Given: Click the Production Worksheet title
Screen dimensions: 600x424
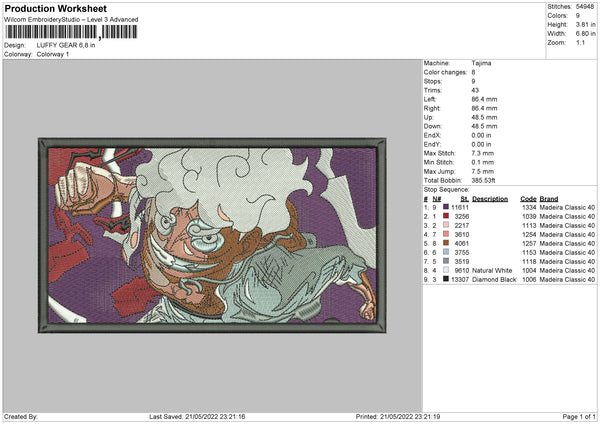Looking at the screenshot, I should [55, 8].
